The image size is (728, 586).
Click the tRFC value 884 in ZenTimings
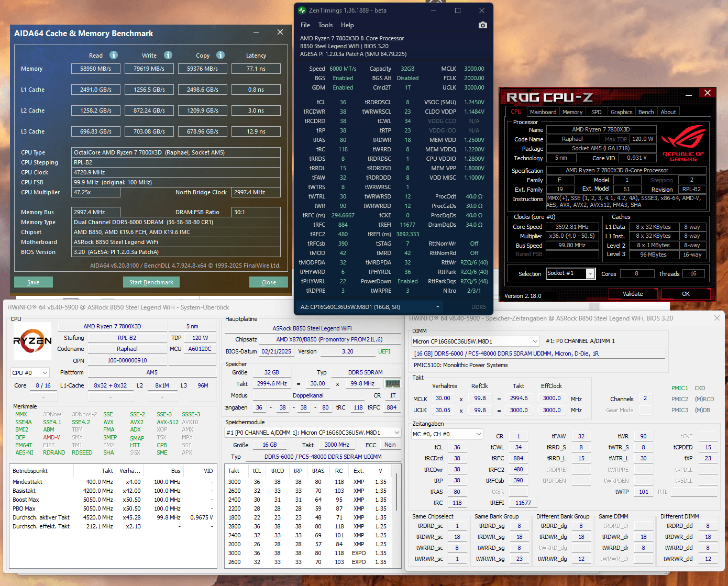pos(343,225)
